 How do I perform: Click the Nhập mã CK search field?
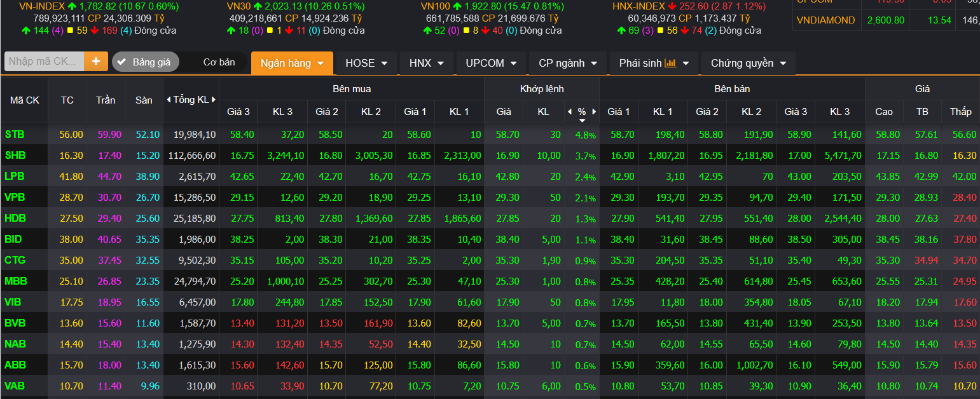click(43, 62)
